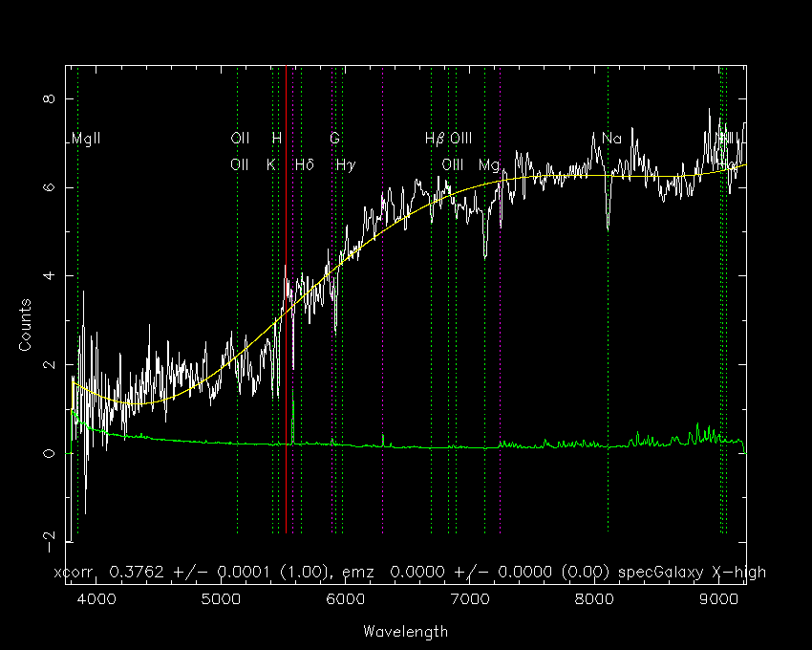Screen dimensions: 812x650
Task: Click the Wavelength axis title
Action: tap(405, 631)
